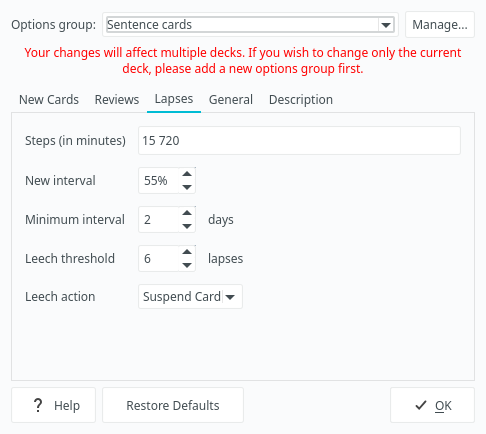
Task: Expand the Options group combo box
Action: pos(250,25)
